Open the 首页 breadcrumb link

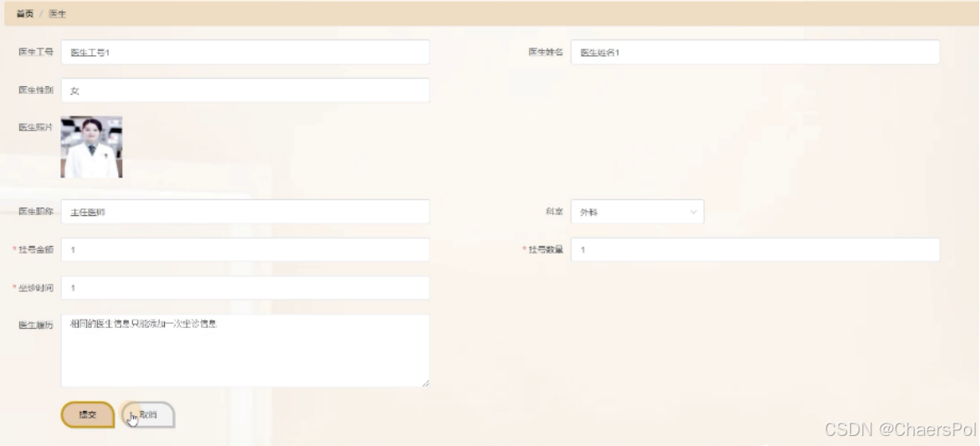(25, 13)
